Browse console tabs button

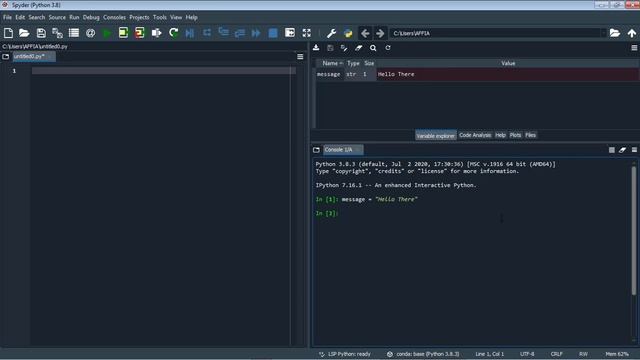click(x=316, y=150)
